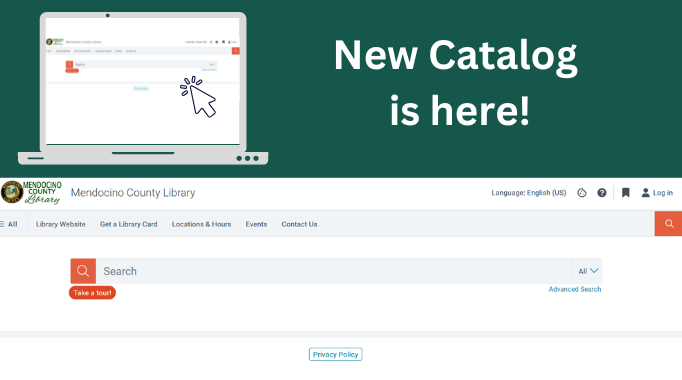Open the Contact Us page
Image resolution: width=682 pixels, height=380 pixels.
[299, 224]
